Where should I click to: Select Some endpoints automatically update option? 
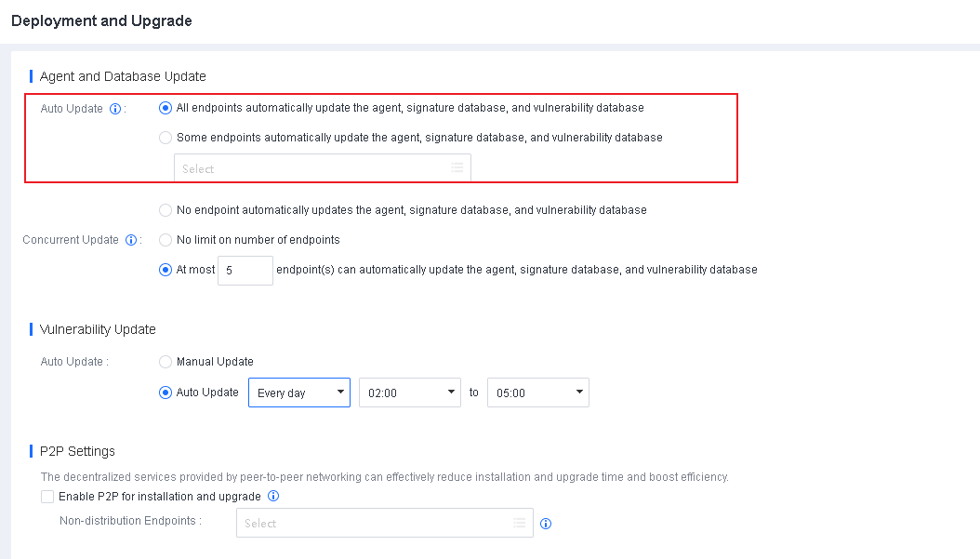166,138
